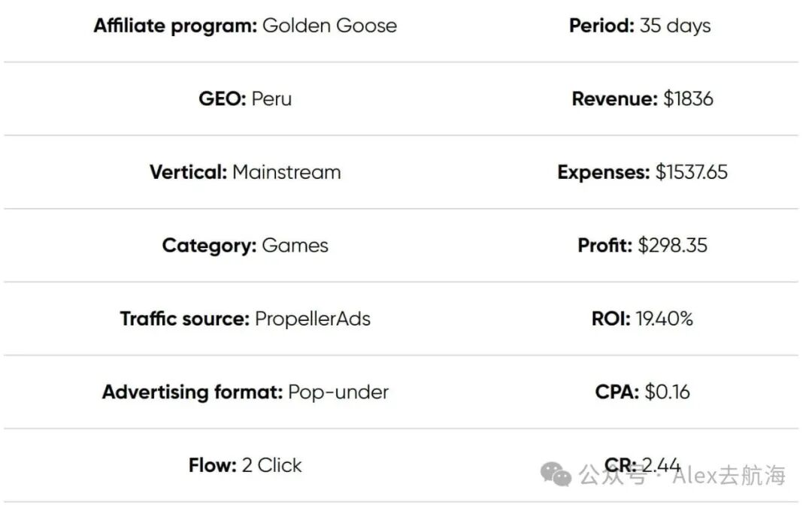This screenshot has height=508, width=812.
Task: Click the PropellerAds traffic source name
Action: tap(313, 319)
